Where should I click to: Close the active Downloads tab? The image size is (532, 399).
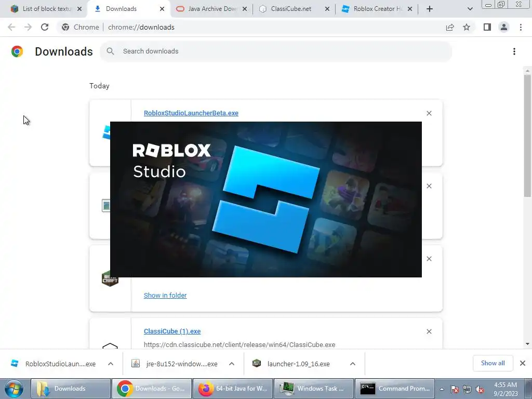(162, 9)
